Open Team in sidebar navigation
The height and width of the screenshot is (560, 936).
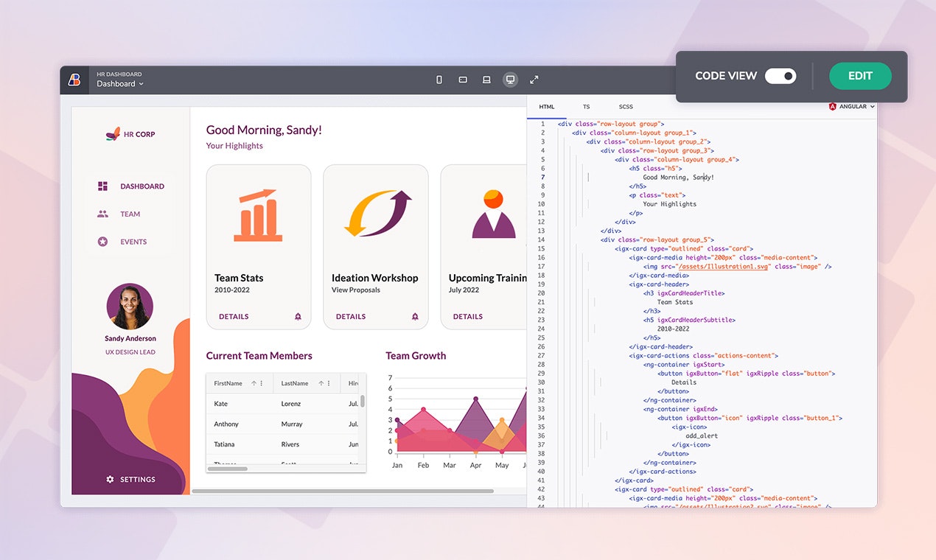(130, 214)
